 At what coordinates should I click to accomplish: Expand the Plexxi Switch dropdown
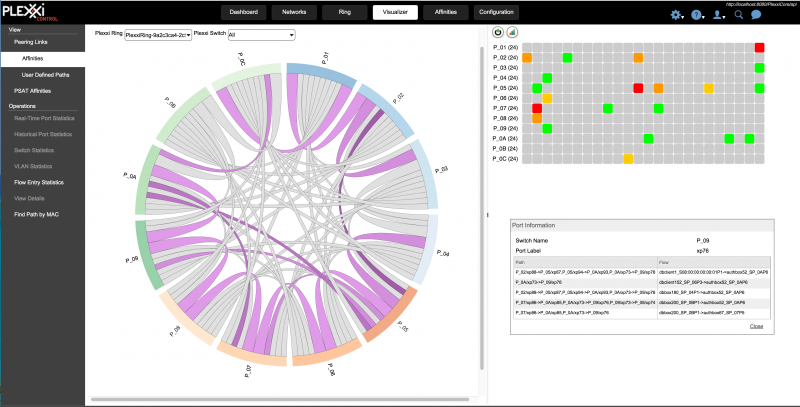(261, 35)
